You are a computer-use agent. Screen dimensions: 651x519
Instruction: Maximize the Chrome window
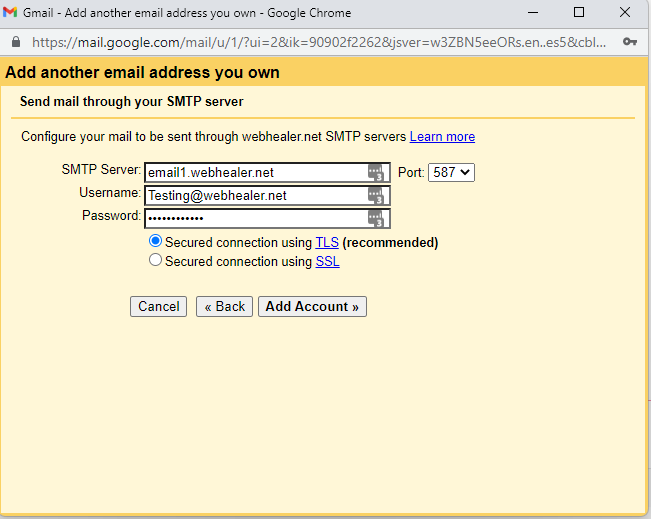[579, 12]
